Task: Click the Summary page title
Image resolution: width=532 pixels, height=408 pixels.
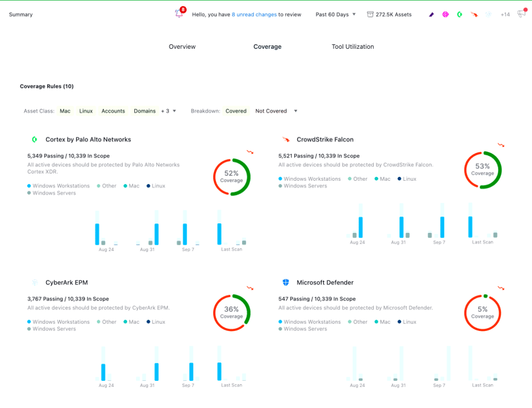Action: (20, 15)
